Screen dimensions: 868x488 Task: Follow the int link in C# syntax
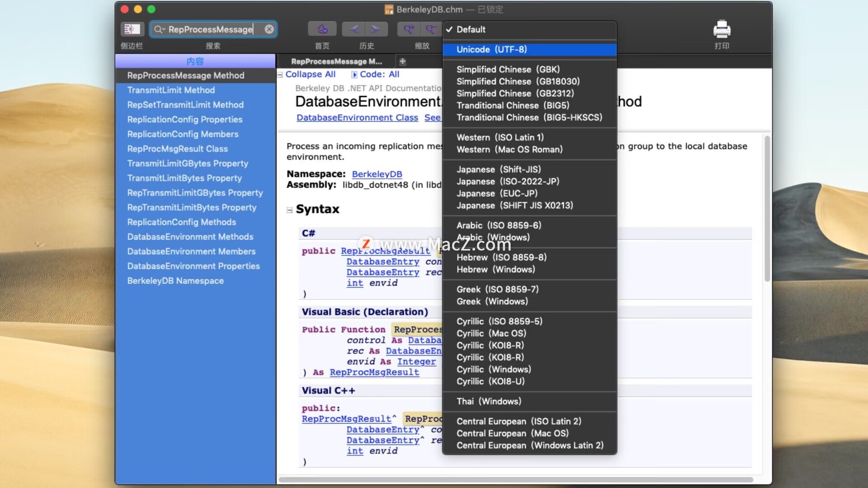click(x=355, y=283)
